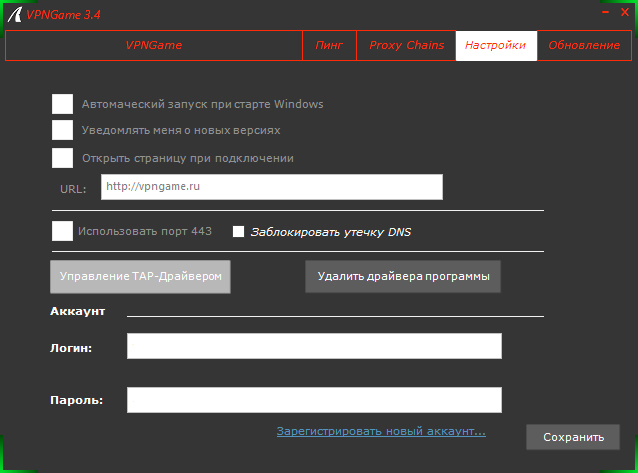Click the URL input field
Image resolution: width=638 pixels, height=473 pixels.
[x=272, y=187]
